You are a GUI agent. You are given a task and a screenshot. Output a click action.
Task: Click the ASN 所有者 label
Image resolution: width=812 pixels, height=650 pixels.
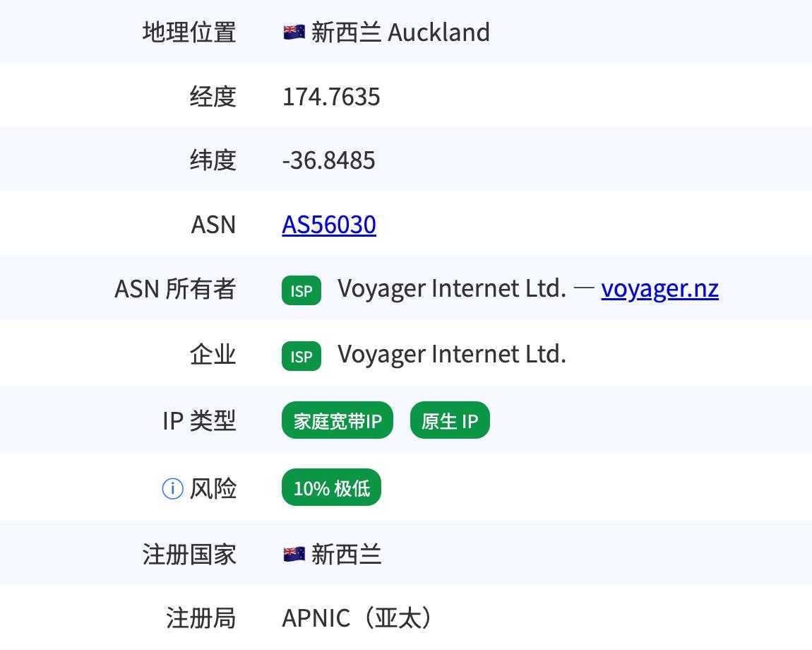[x=176, y=289]
